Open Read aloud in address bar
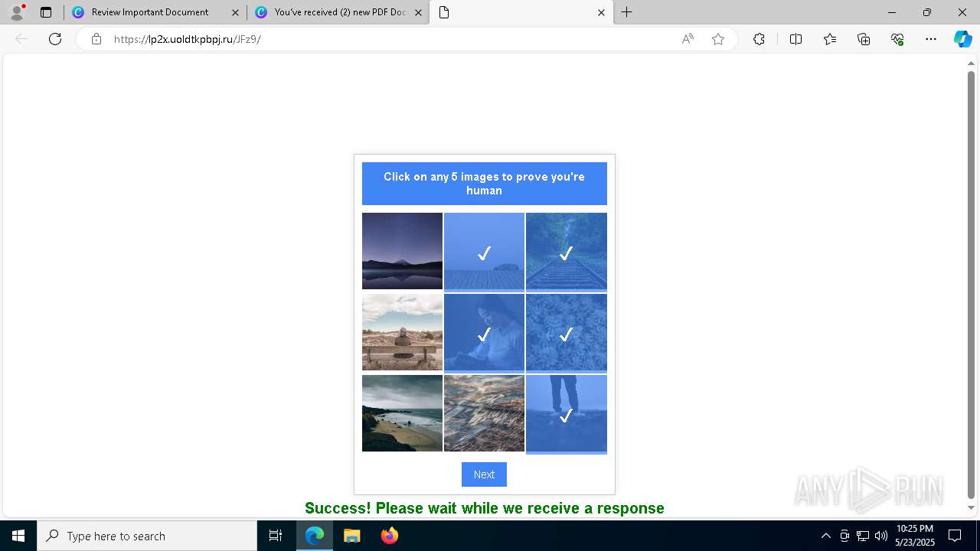The image size is (980, 551). 688,39
